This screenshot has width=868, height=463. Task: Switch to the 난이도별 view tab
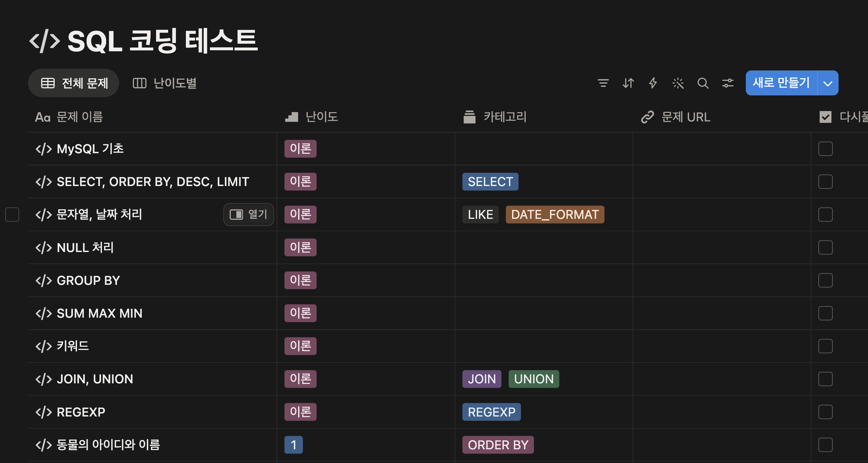click(165, 83)
